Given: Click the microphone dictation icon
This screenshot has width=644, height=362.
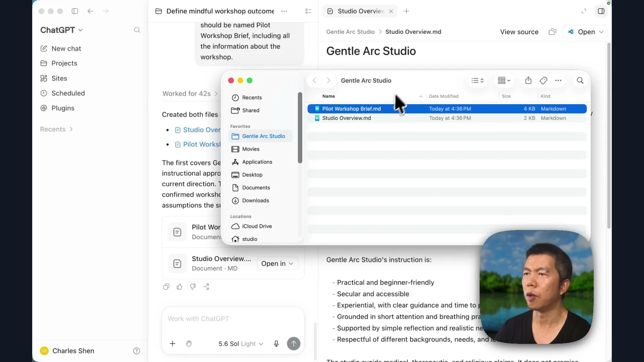Looking at the screenshot, I should click(276, 344).
